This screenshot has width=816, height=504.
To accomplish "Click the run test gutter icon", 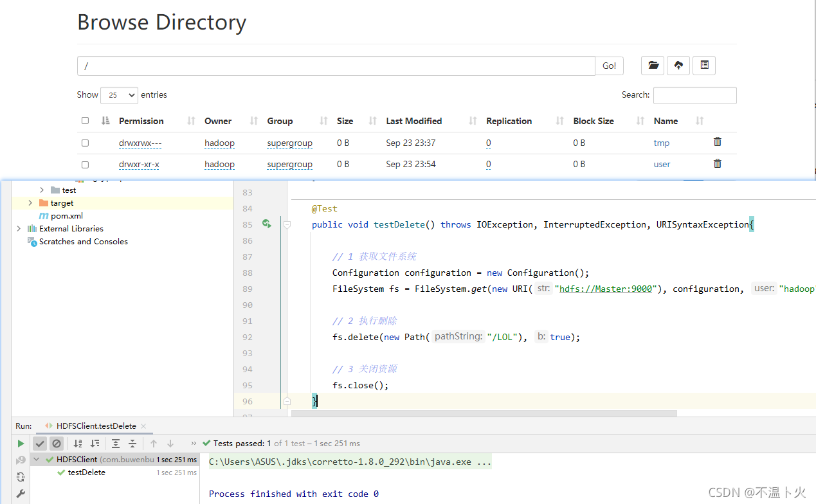I will click(x=266, y=224).
